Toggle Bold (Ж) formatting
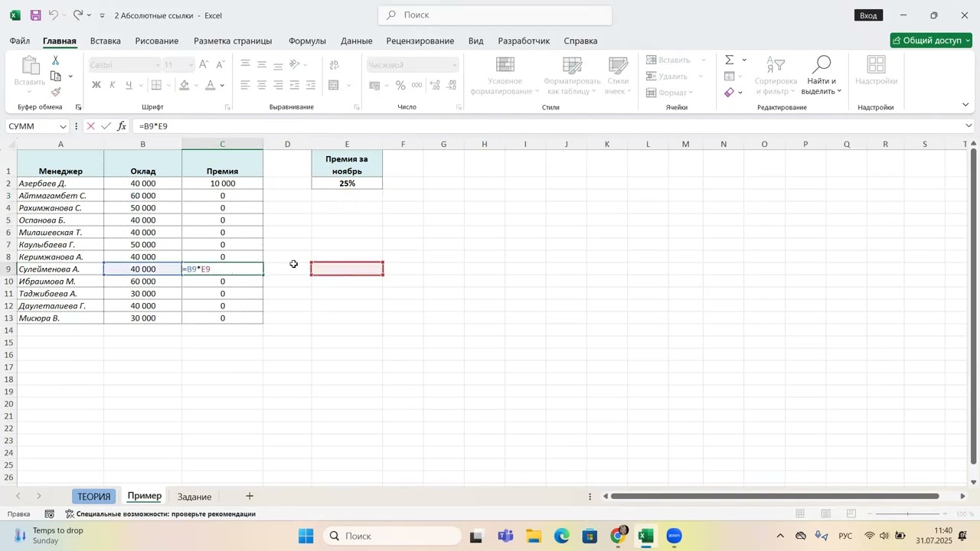 (96, 85)
